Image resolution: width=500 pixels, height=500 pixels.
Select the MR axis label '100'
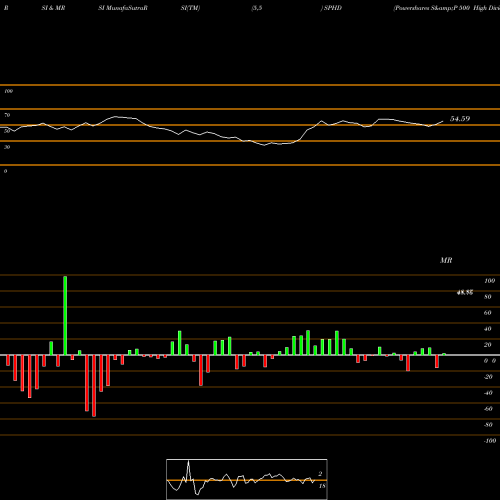(x=489, y=281)
